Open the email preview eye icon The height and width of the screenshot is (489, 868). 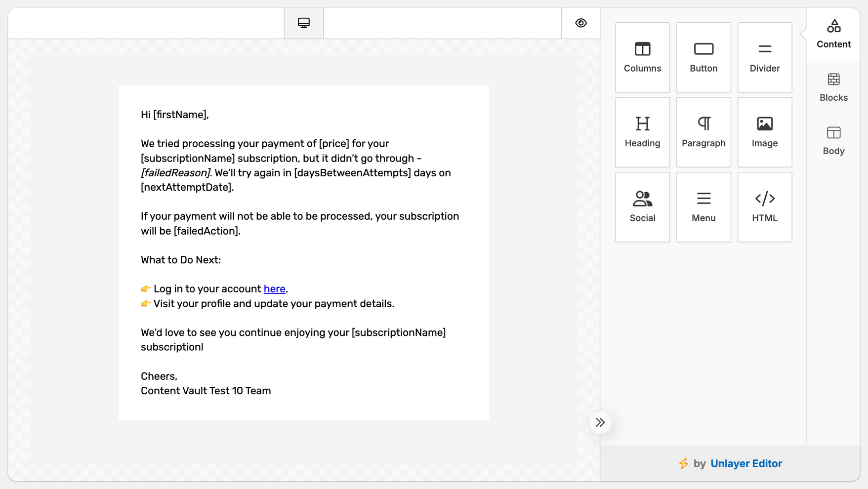[581, 23]
